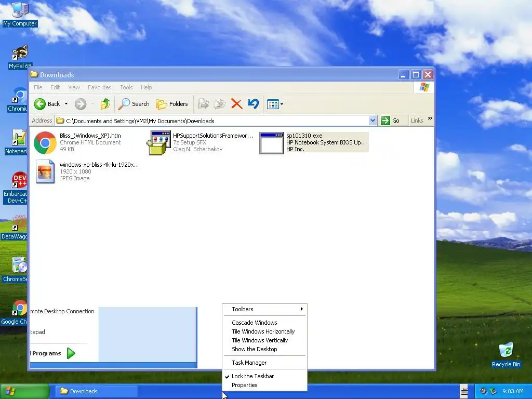The width and height of the screenshot is (532, 399).
Task: Open the Edit menu
Action: 55,87
